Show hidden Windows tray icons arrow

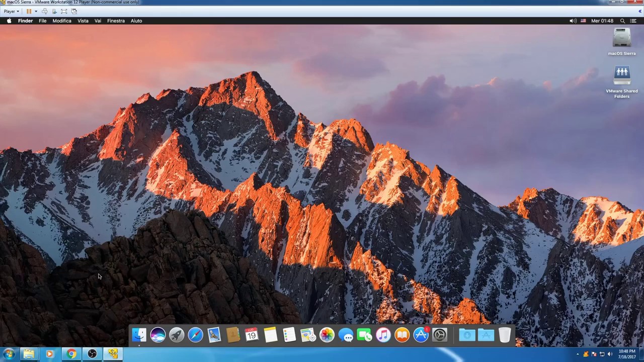tap(578, 354)
